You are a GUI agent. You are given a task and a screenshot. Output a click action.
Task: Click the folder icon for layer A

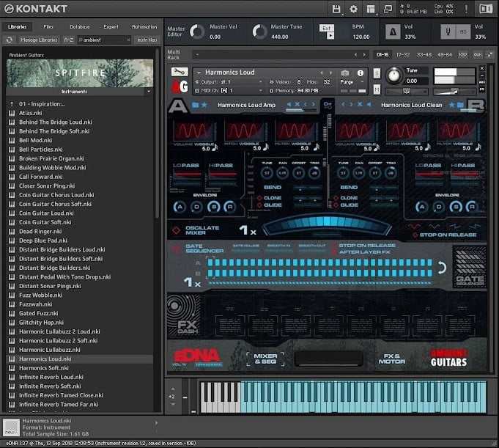pos(195,105)
